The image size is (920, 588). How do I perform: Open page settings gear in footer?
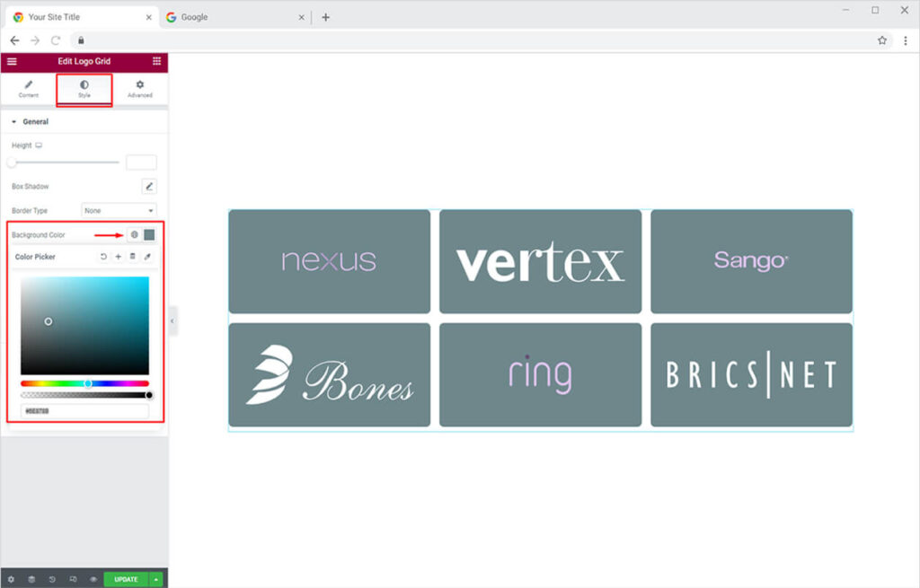[11, 579]
